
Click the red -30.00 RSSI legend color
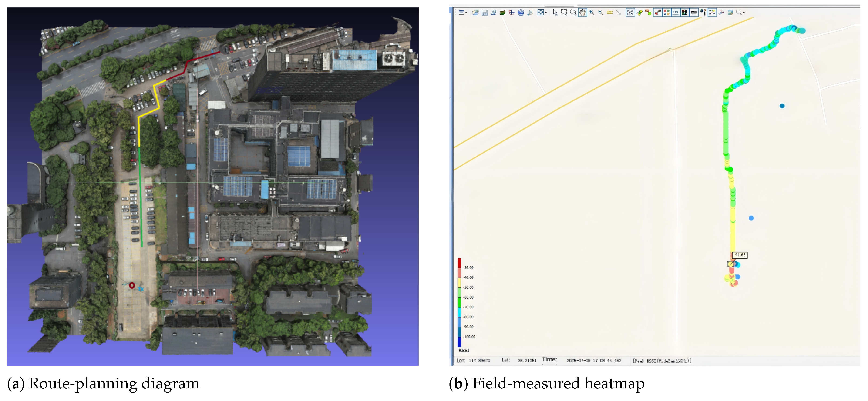pos(459,263)
